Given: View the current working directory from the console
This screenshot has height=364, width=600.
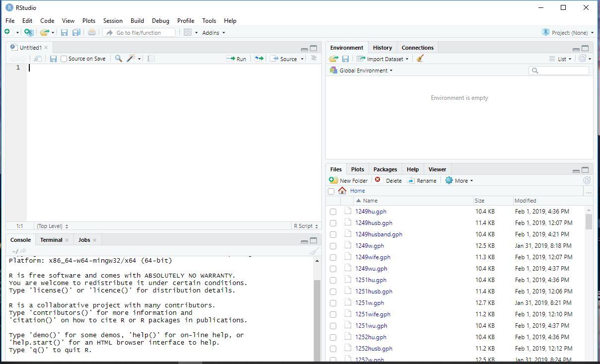Looking at the screenshot, I should tap(23, 251).
